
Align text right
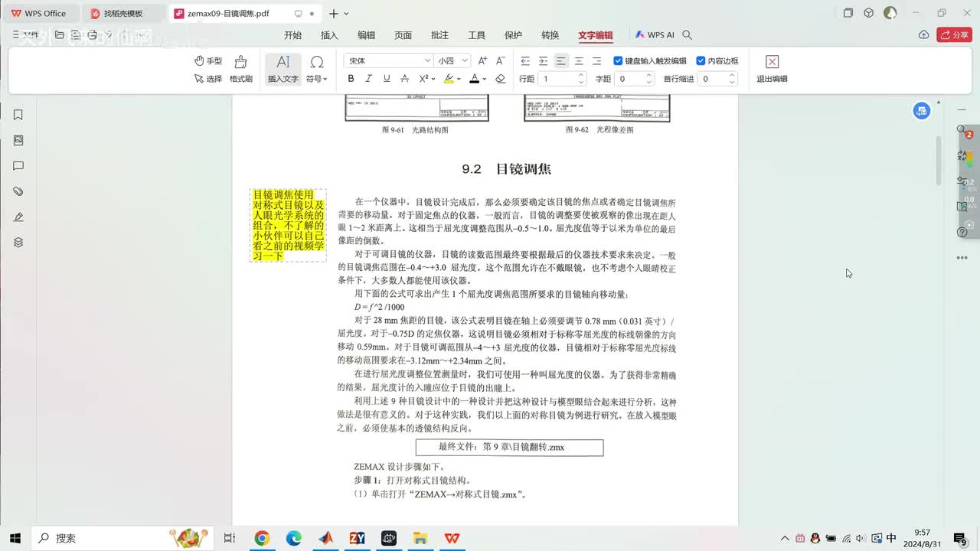[596, 60]
